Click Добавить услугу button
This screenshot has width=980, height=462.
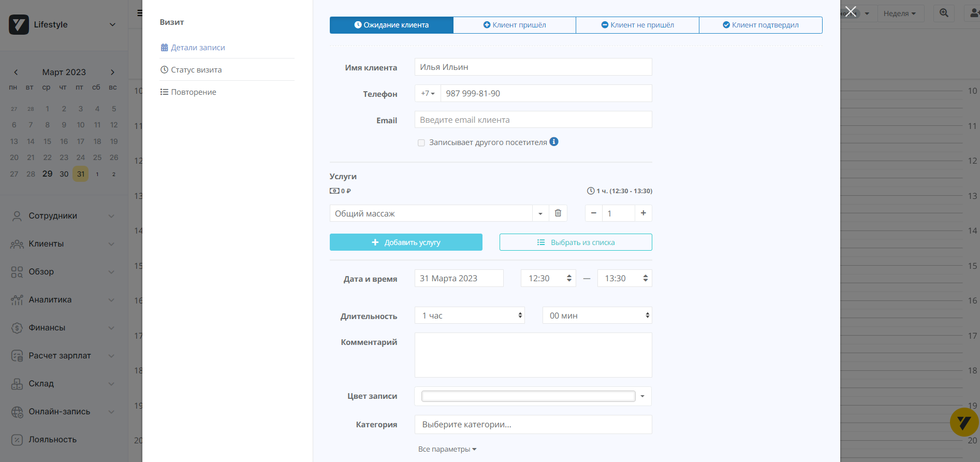pyautogui.click(x=406, y=242)
